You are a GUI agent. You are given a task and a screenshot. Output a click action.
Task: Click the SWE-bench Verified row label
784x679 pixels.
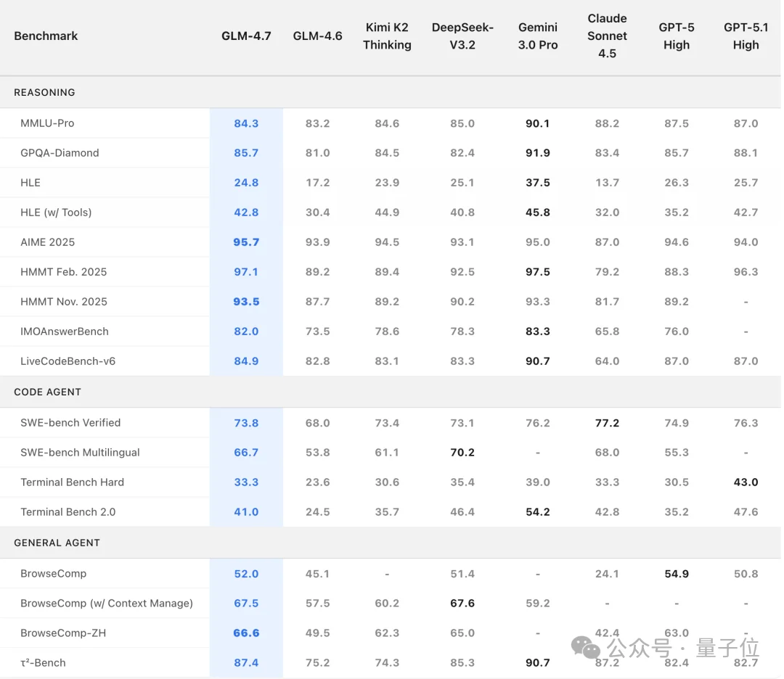(70, 423)
